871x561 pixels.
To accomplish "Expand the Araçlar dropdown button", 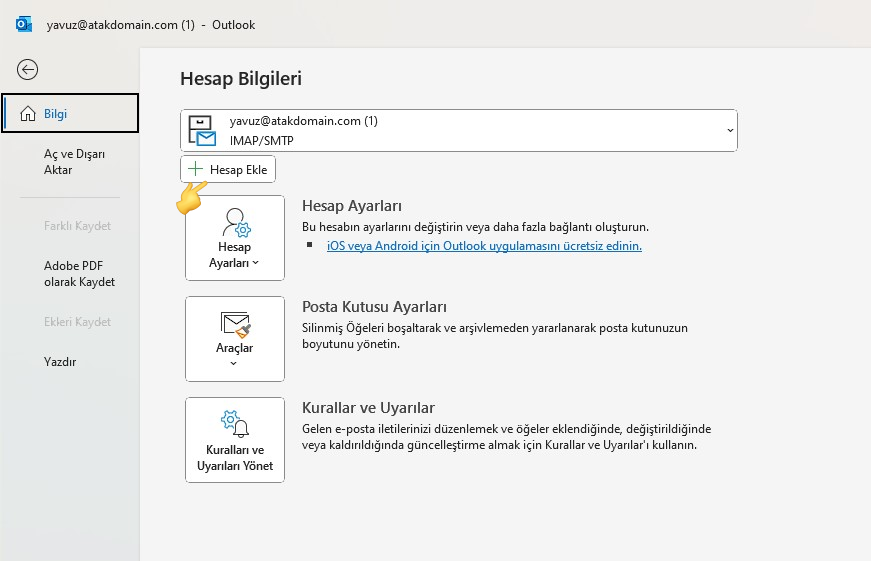I will coord(235,339).
